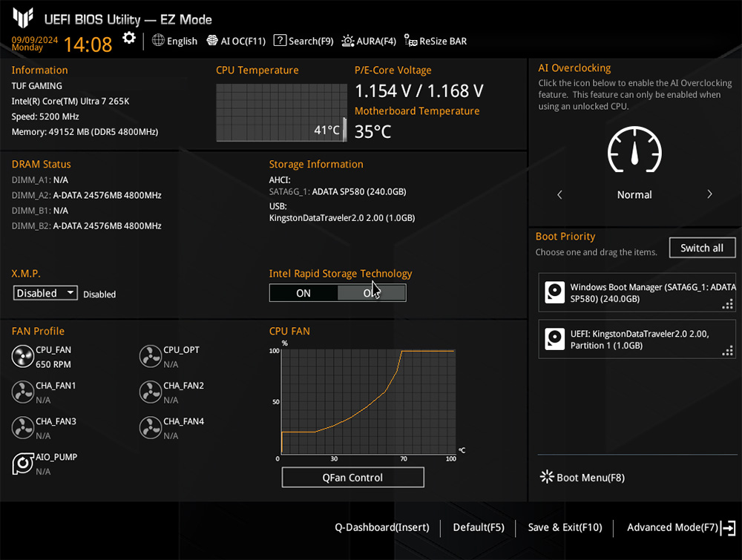Click the disk icon of UEFI Kingston entry
The image size is (742, 560).
(x=554, y=339)
